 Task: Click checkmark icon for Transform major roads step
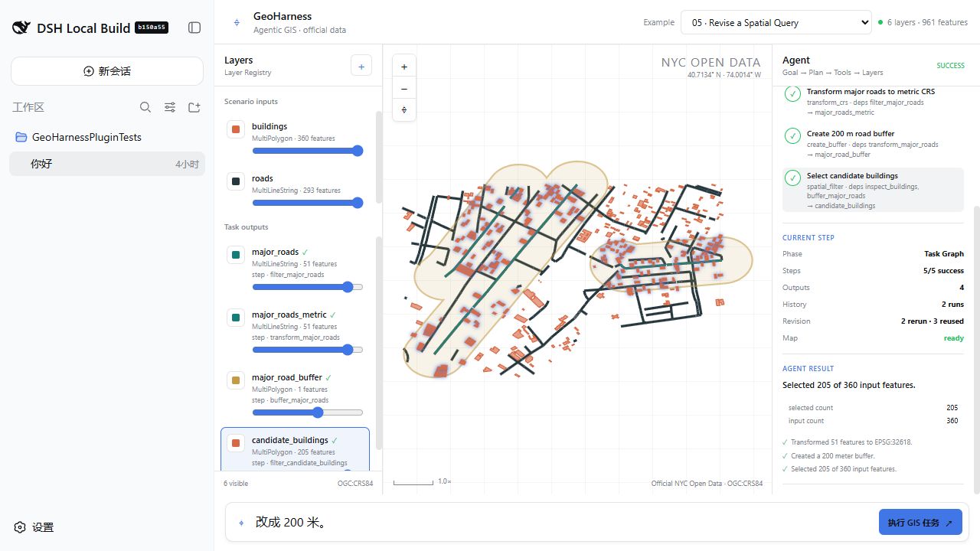(x=793, y=93)
